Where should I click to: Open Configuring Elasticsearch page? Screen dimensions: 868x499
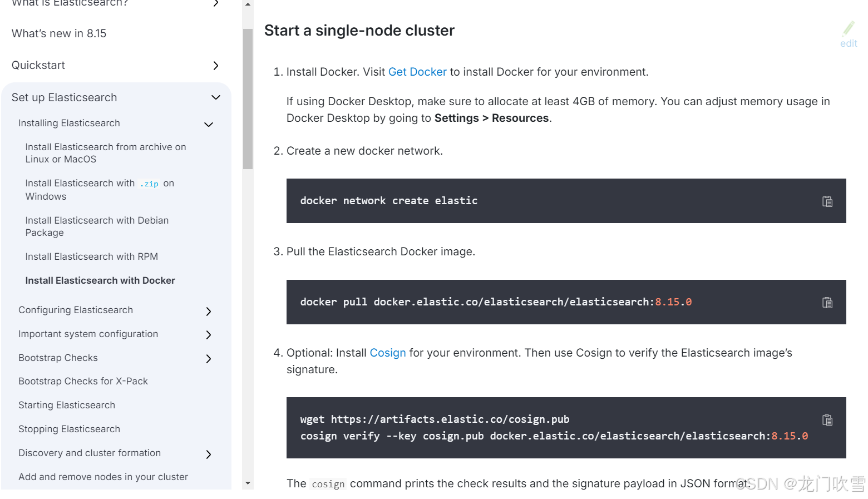76,310
